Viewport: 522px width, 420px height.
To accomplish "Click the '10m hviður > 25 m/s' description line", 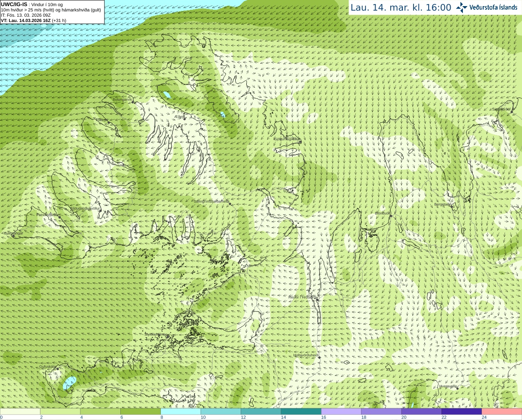I will (51, 10).
